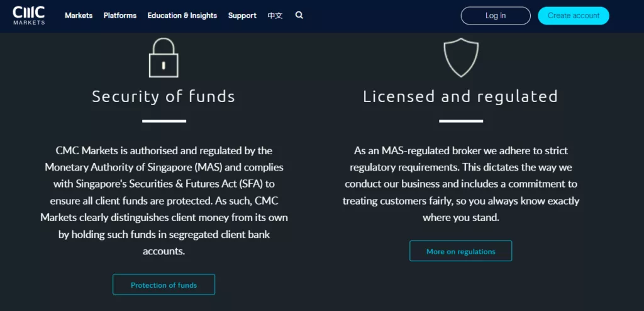Image resolution: width=644 pixels, height=311 pixels.
Task: Open the Platforms menu
Action: point(120,16)
